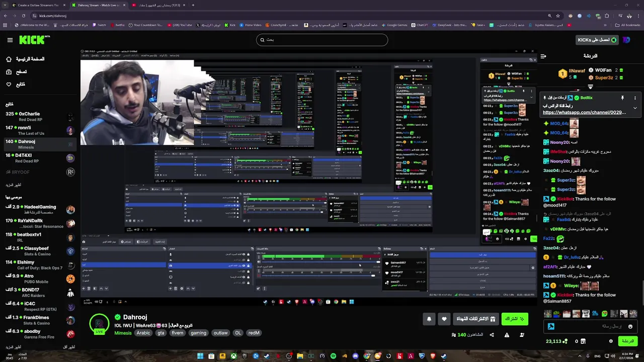Open pinned message three-dot options
The height and width of the screenshot is (362, 644).
point(635,98)
